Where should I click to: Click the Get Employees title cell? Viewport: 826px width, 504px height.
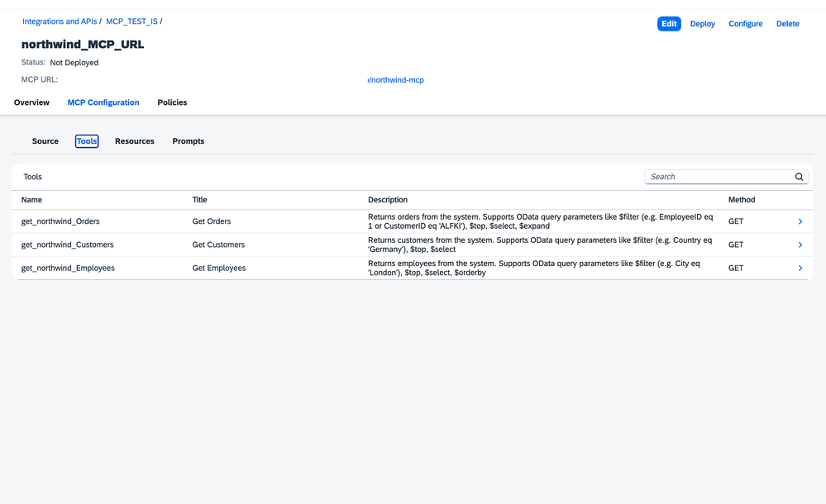219,268
